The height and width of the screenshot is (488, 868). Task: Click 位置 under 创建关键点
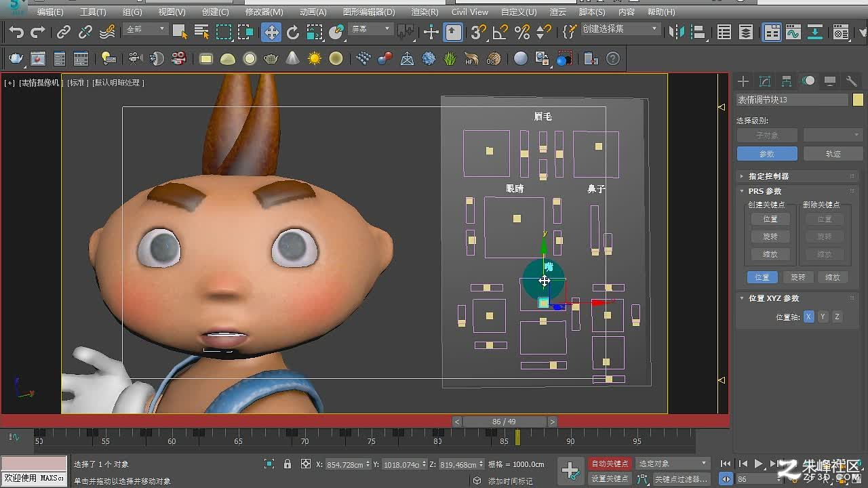770,219
